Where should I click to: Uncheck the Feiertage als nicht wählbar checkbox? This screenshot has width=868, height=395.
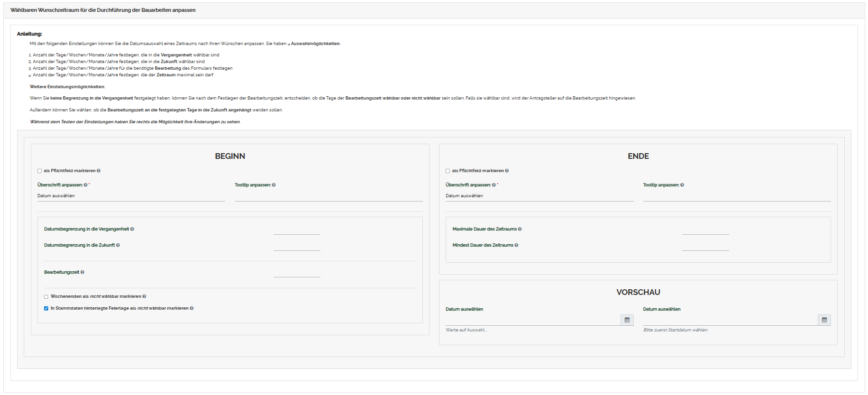[x=46, y=309]
